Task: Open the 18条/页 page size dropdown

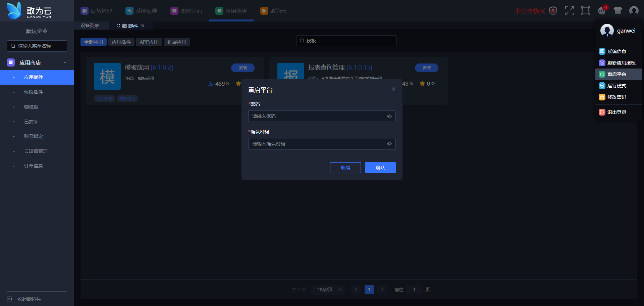Action: pyautogui.click(x=328, y=290)
